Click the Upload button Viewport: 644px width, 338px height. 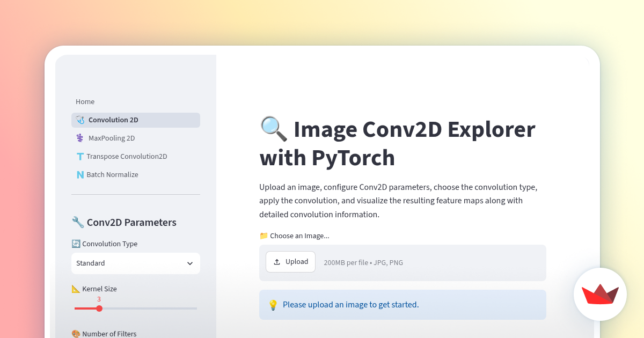[x=290, y=262]
